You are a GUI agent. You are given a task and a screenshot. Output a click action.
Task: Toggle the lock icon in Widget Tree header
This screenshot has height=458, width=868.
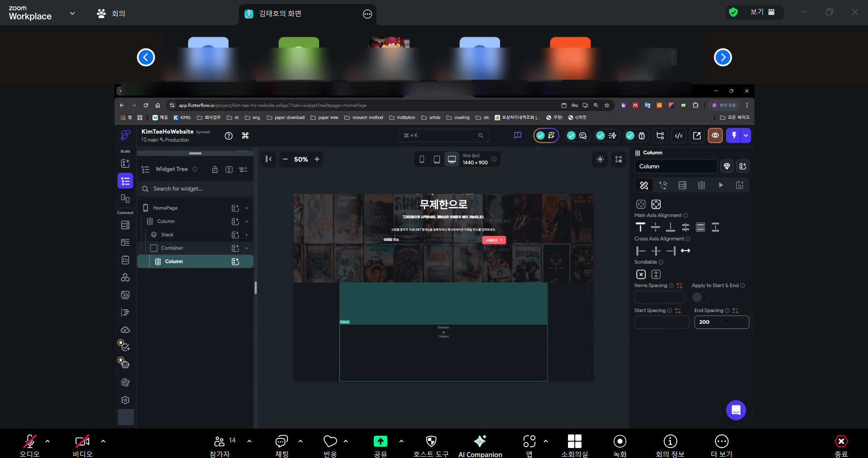[x=215, y=169]
